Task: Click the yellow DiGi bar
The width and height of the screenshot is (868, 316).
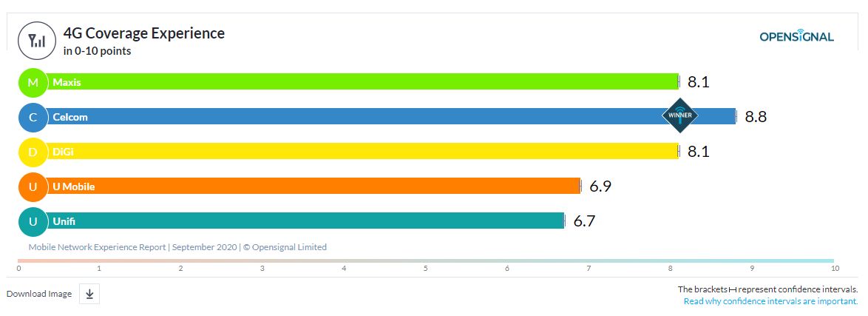Action: point(362,152)
